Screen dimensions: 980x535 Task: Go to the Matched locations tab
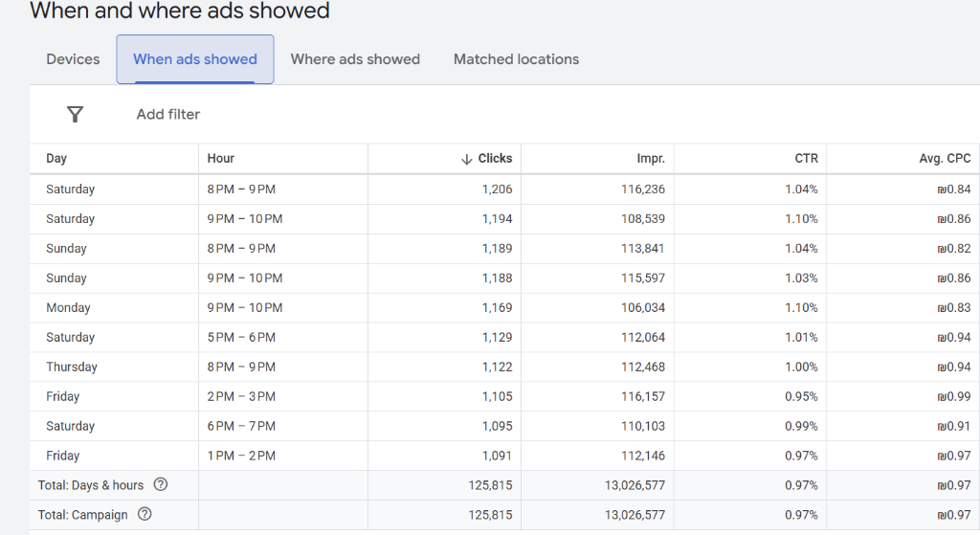[516, 59]
